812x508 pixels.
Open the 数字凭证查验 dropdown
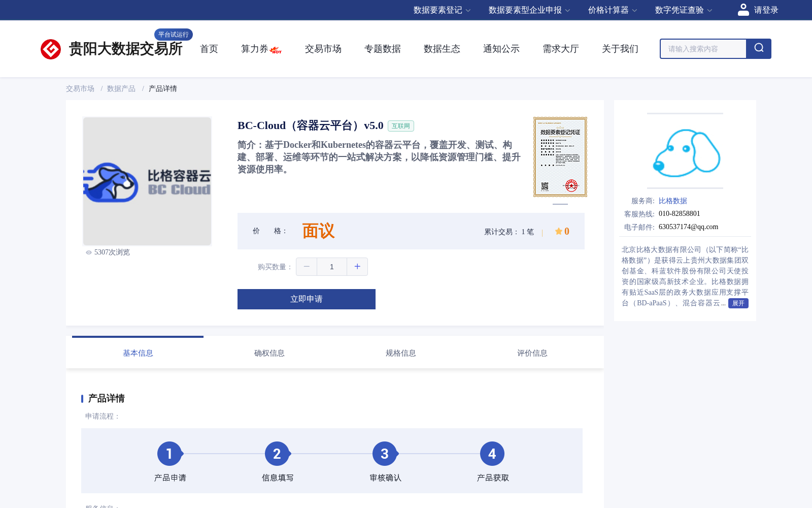tap(684, 10)
